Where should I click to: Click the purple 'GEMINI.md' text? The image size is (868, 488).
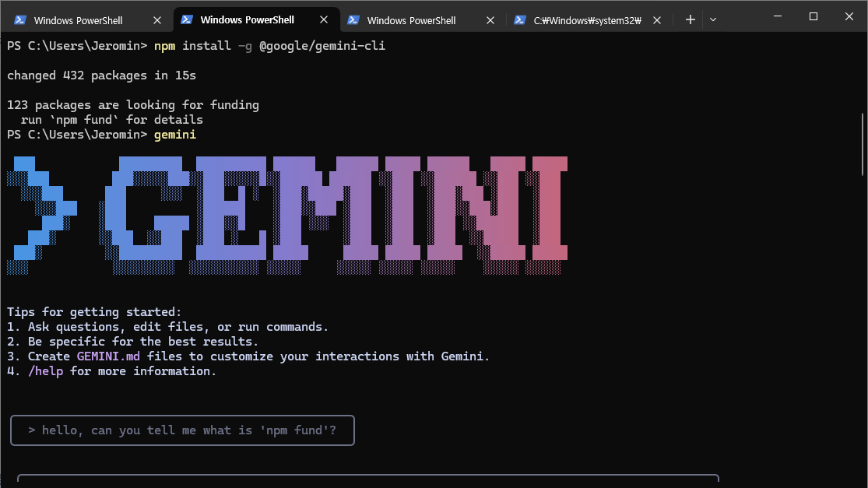click(x=108, y=356)
